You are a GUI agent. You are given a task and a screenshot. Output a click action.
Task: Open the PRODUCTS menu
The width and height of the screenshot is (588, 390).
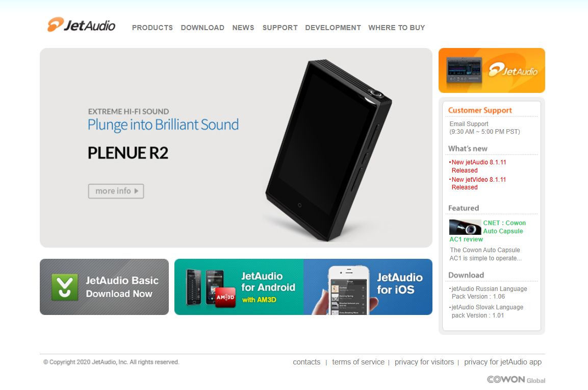[x=152, y=28]
